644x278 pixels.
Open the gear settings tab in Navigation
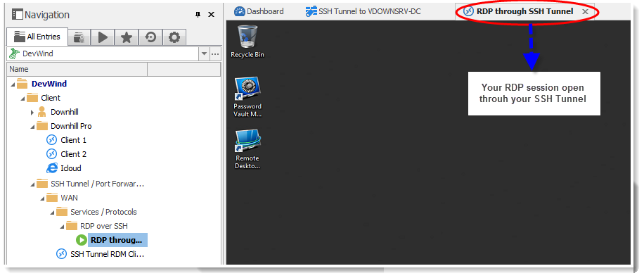click(174, 37)
